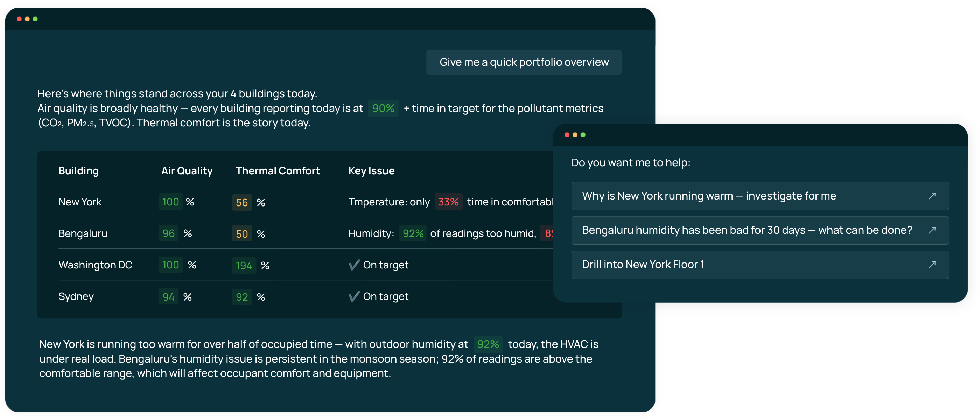Click arrow icon on Bengaluru humidity suggestion
The image size is (980, 420).
[932, 230]
